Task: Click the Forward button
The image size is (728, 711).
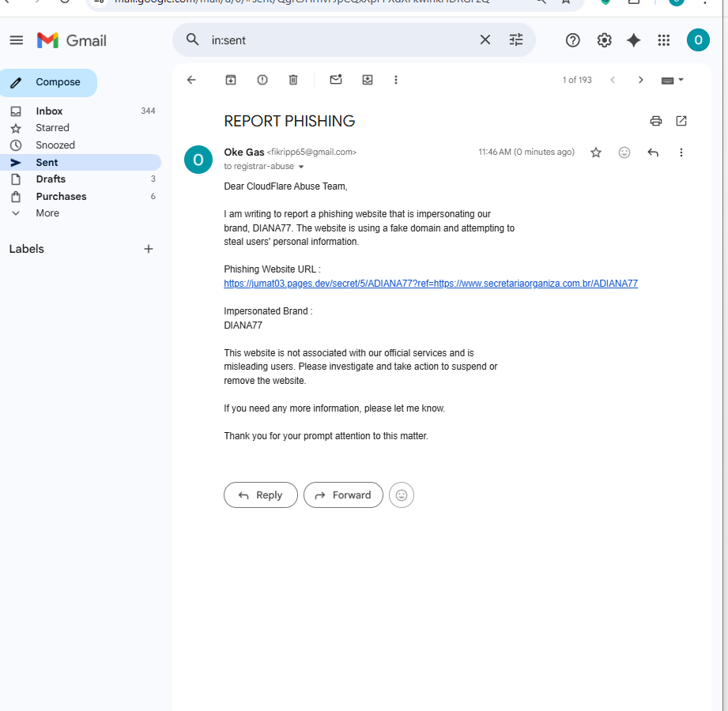Action: (343, 495)
